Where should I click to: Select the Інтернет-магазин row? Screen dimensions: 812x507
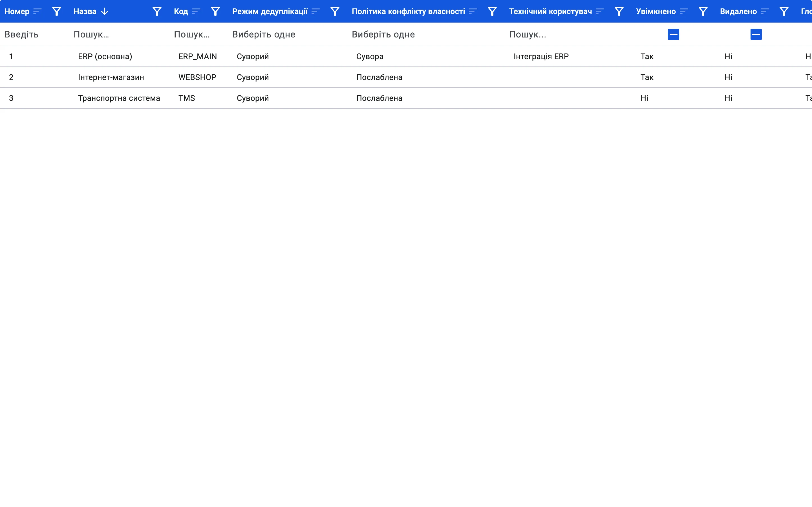point(406,77)
